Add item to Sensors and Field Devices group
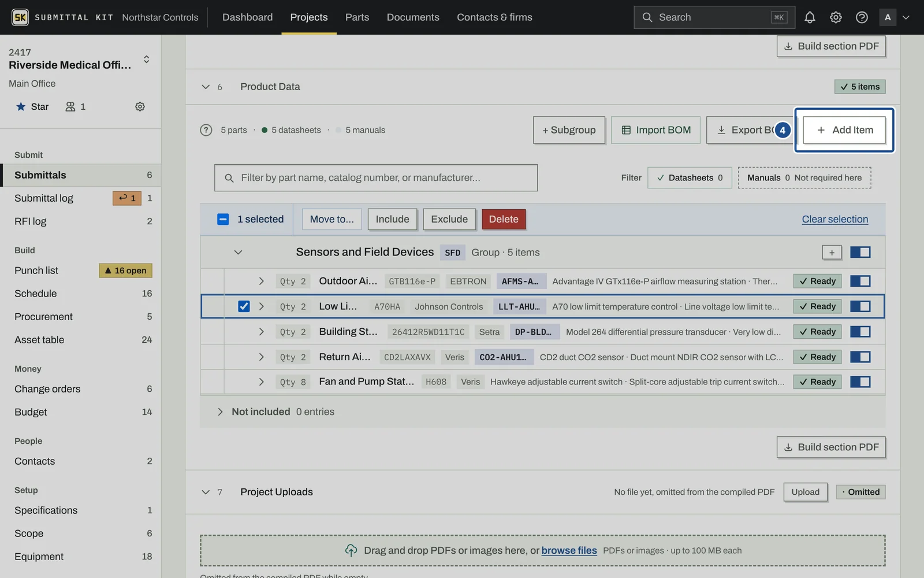The height and width of the screenshot is (578, 924). 832,252
